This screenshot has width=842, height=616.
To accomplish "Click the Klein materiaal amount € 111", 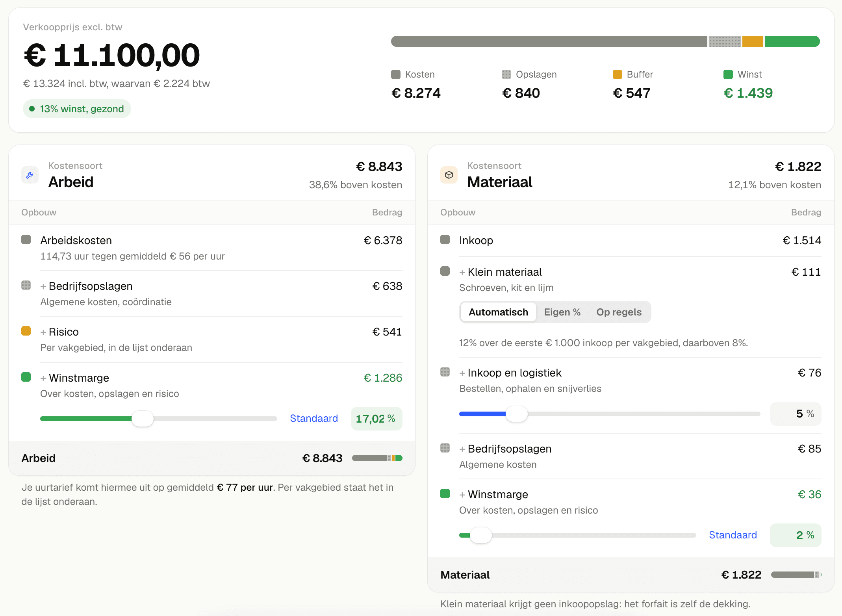I will coord(806,272).
